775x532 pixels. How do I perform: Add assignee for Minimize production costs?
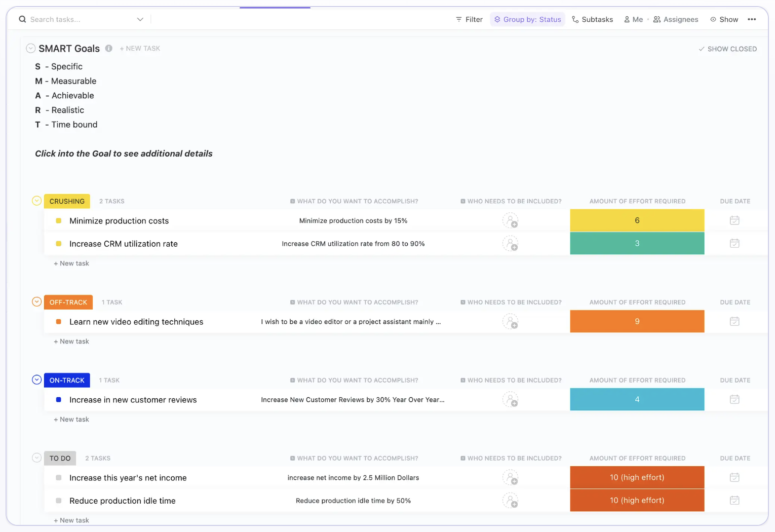point(510,220)
